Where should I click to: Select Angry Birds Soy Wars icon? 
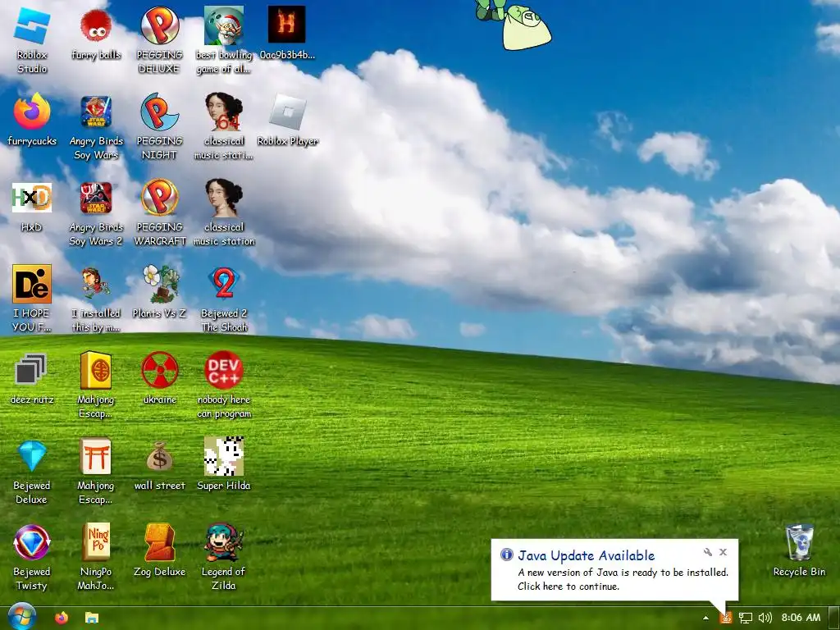tap(96, 126)
